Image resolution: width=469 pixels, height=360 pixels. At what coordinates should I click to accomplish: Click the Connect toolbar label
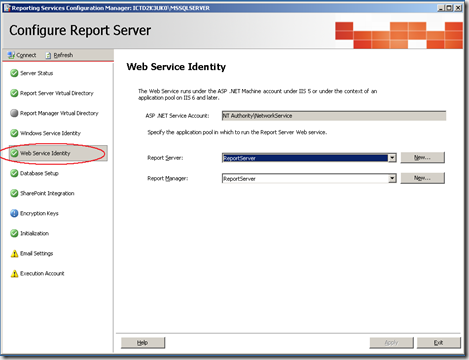click(x=26, y=55)
